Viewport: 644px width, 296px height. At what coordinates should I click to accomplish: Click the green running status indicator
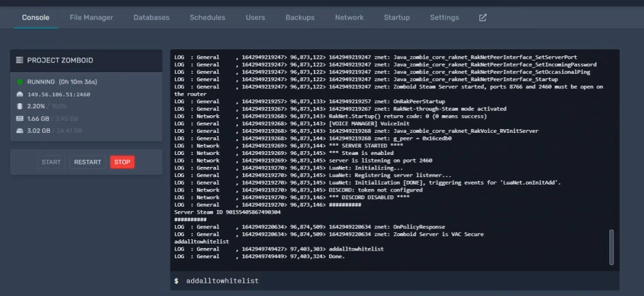tap(19, 82)
